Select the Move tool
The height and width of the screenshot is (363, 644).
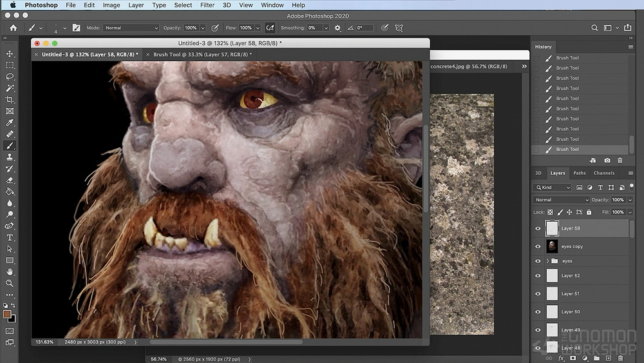[10, 54]
